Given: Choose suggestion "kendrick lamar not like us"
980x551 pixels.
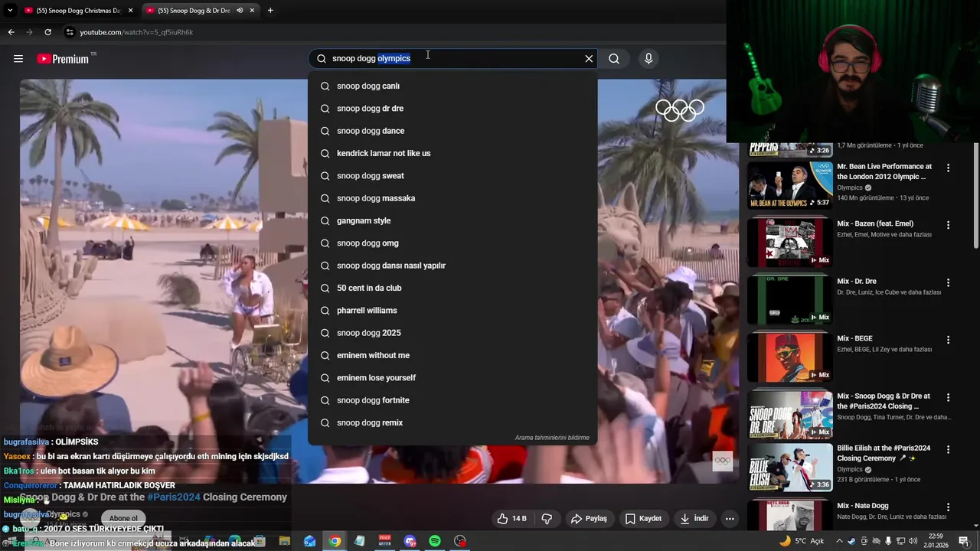Looking at the screenshot, I should (452, 153).
